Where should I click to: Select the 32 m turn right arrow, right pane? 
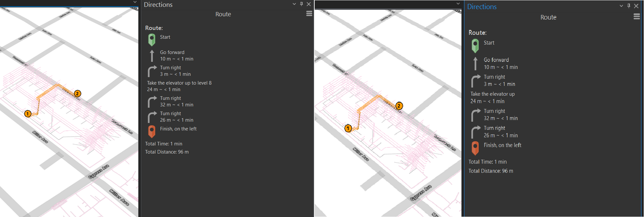point(476,115)
